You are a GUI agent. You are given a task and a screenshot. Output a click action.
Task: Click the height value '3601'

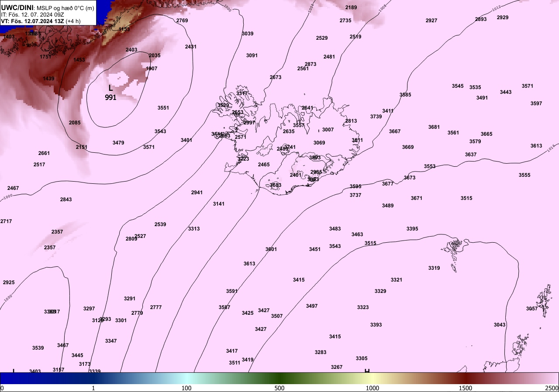click(271, 249)
